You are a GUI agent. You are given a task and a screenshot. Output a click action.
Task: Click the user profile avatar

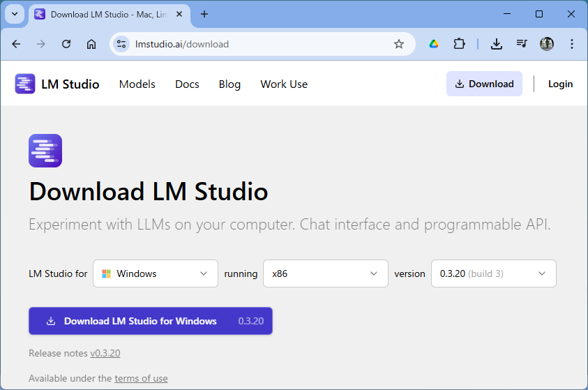(x=547, y=44)
